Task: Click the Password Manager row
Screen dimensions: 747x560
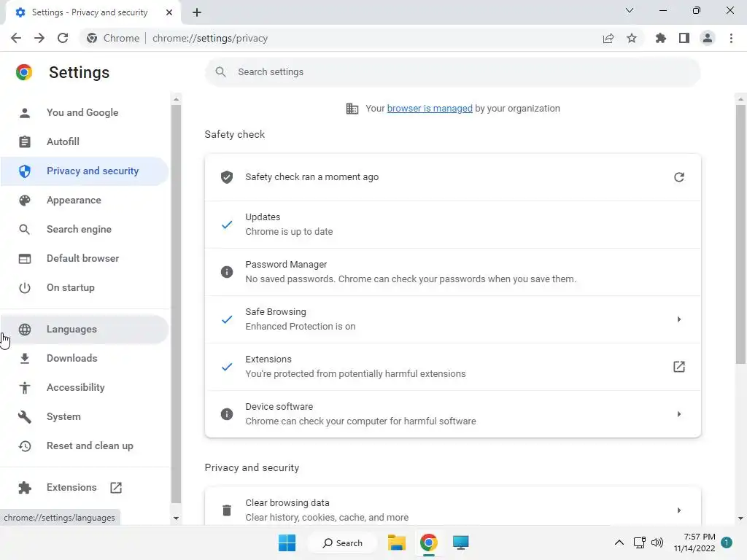Action: click(x=452, y=272)
